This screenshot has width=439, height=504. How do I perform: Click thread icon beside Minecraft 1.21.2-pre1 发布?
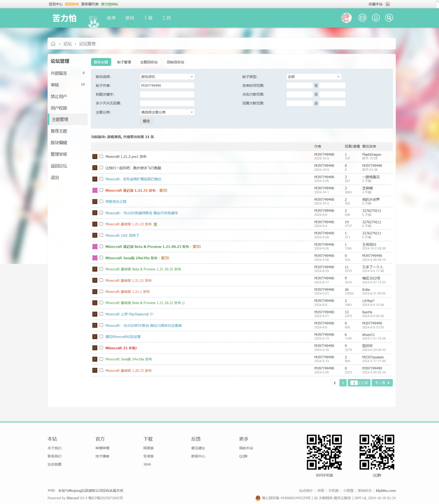coord(95,156)
